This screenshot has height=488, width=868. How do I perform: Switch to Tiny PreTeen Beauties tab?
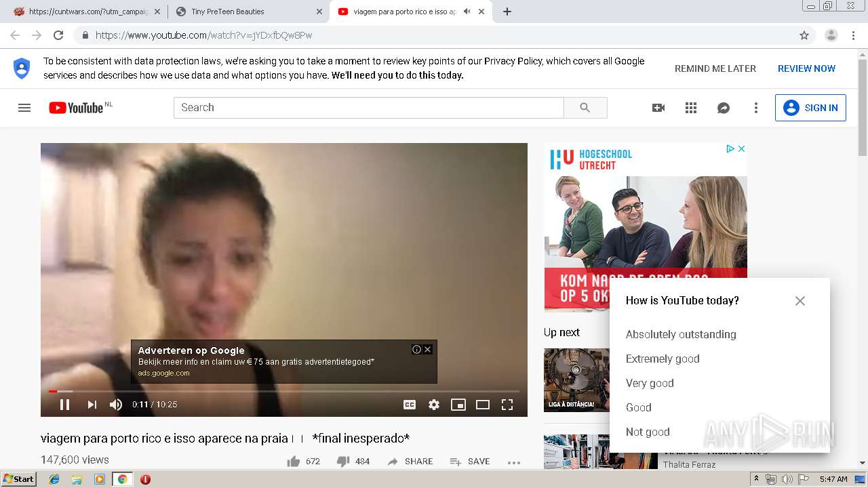click(248, 12)
